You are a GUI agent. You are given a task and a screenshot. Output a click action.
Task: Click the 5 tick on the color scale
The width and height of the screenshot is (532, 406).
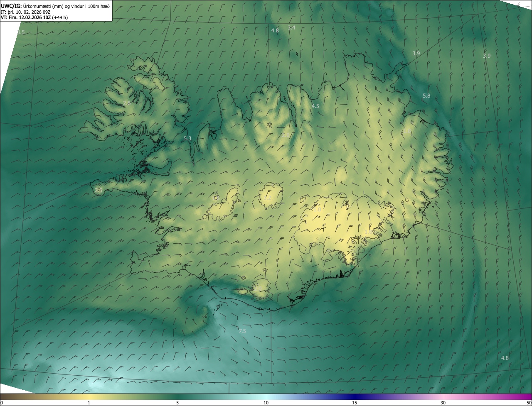(x=177, y=403)
